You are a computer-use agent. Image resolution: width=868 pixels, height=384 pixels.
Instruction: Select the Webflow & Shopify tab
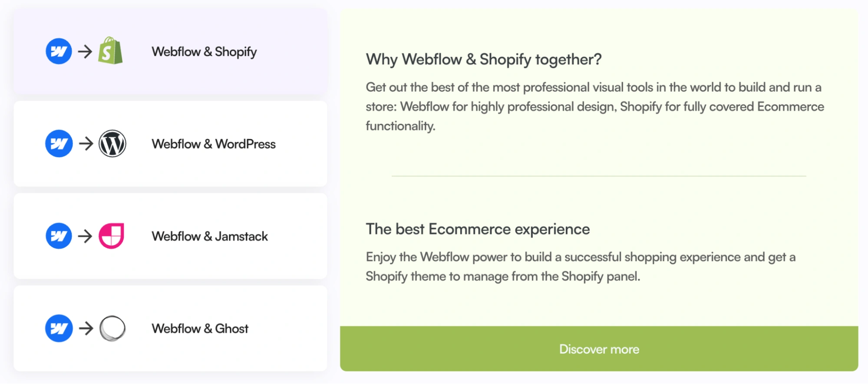click(x=170, y=52)
